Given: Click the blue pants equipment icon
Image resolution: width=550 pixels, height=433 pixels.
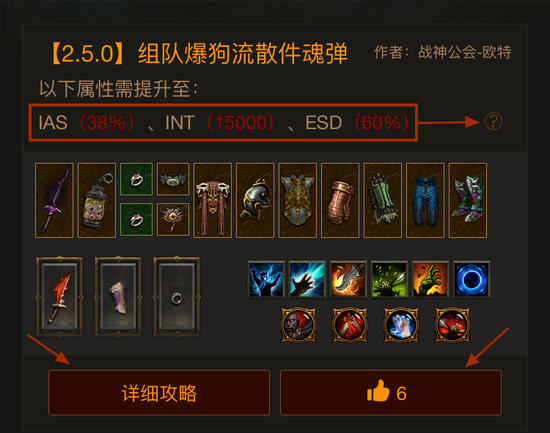Looking at the screenshot, I should point(425,200).
